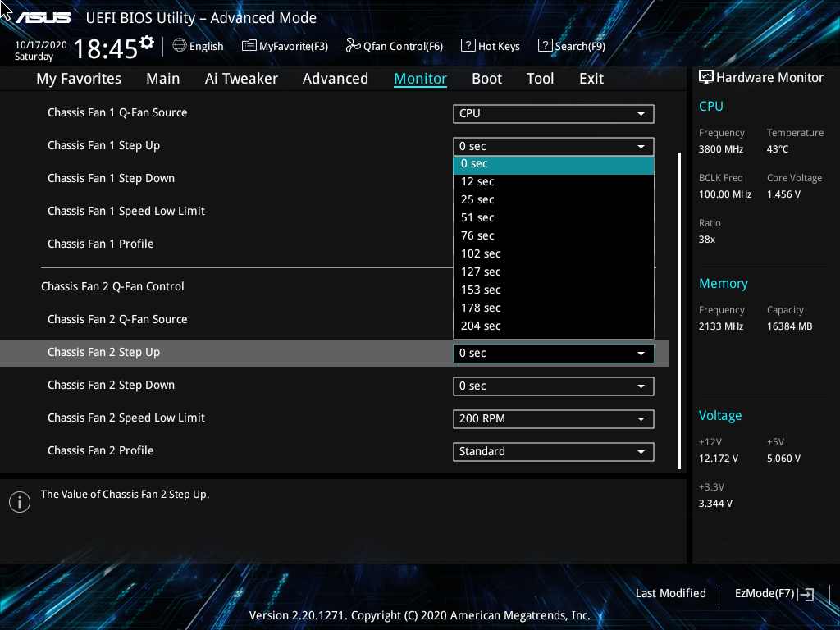Select the Monitor tab
The width and height of the screenshot is (840, 630).
[421, 79]
